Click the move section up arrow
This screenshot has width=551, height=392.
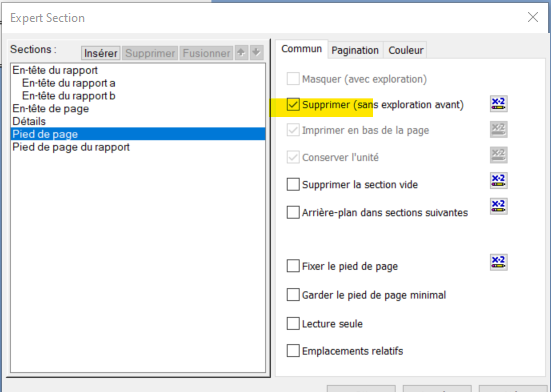pos(241,53)
